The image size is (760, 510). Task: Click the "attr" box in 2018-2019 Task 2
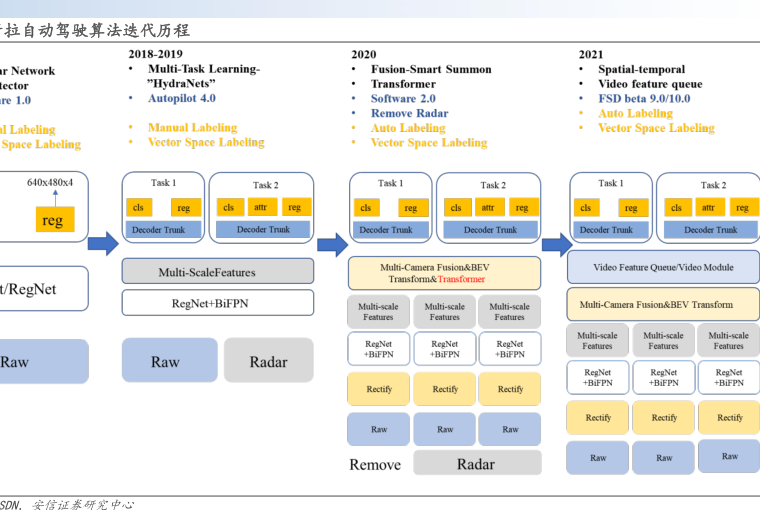tap(262, 207)
